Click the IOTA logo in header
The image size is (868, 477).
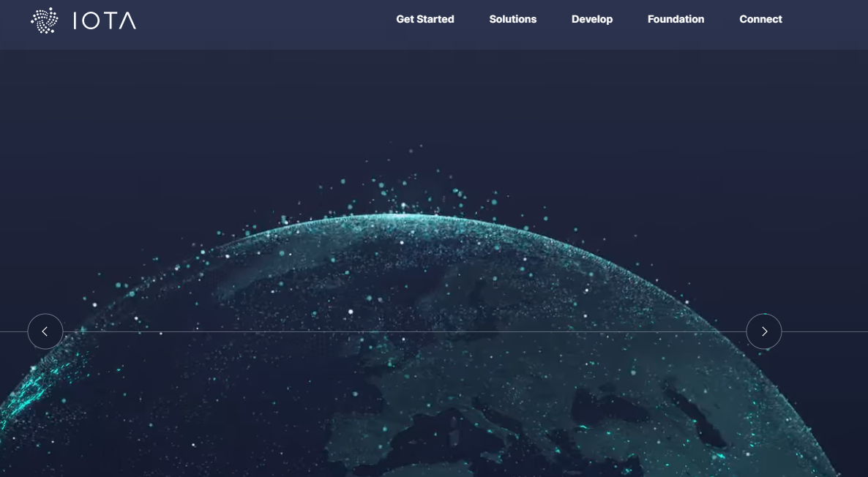click(x=83, y=20)
